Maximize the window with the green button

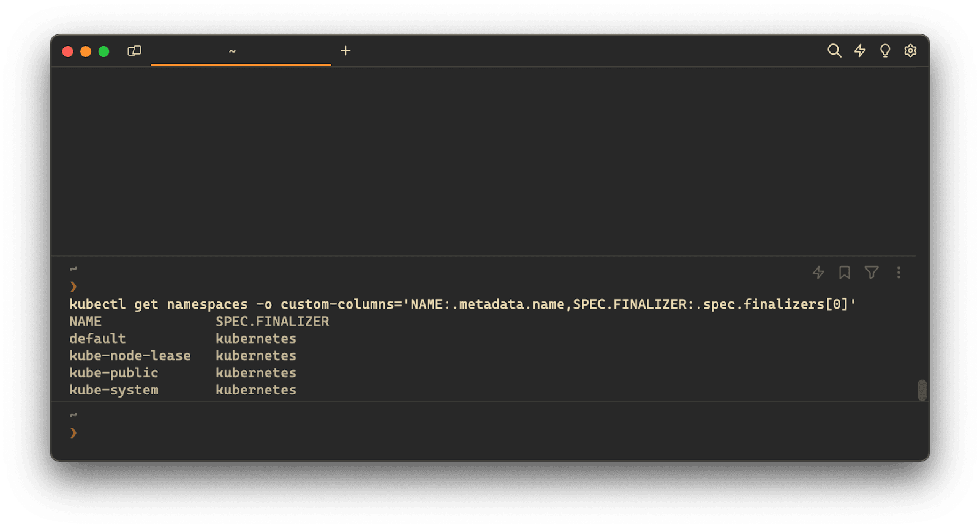click(x=104, y=51)
